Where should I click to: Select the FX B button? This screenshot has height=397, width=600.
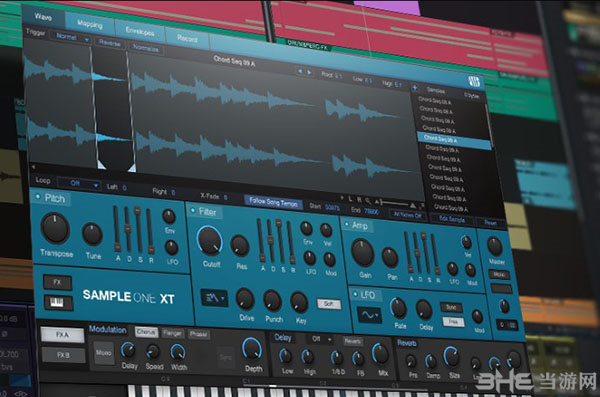pos(64,355)
